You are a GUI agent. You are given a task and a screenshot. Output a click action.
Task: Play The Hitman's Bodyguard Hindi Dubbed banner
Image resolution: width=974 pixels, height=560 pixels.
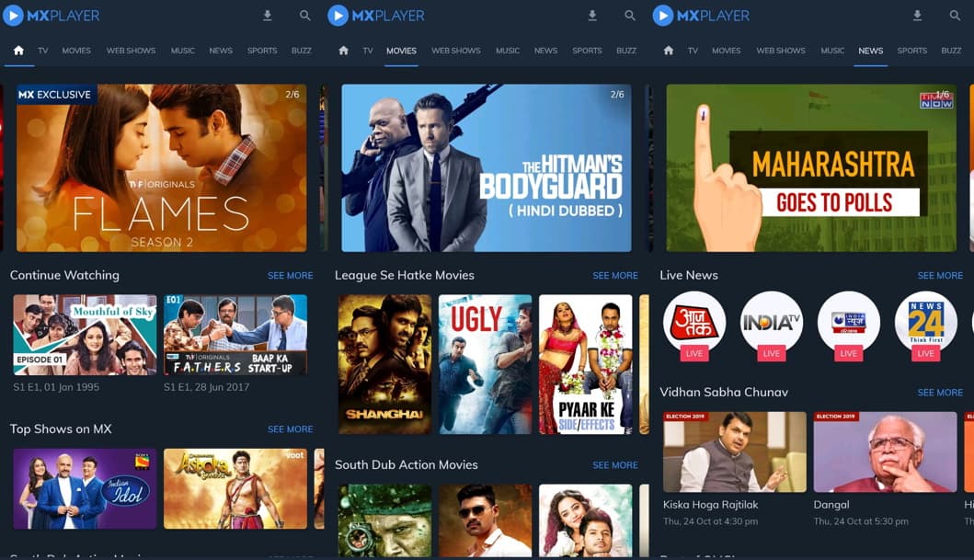pyautogui.click(x=486, y=167)
